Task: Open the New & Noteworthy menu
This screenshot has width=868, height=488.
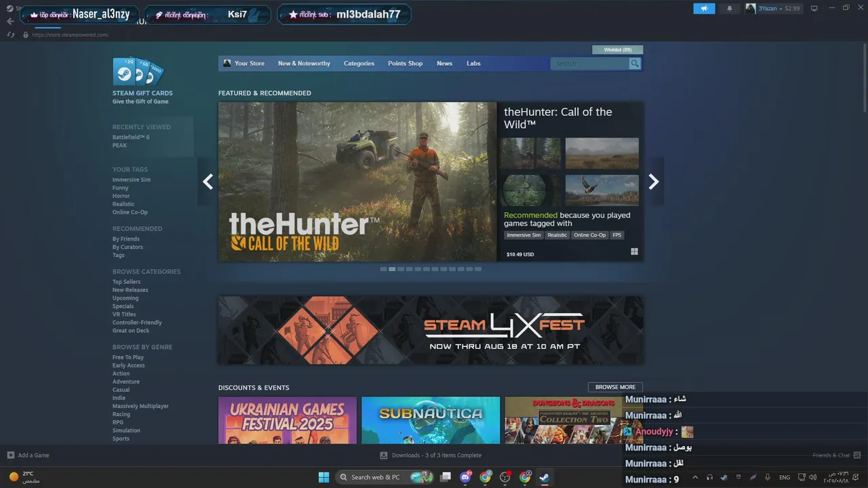Action: pos(304,64)
